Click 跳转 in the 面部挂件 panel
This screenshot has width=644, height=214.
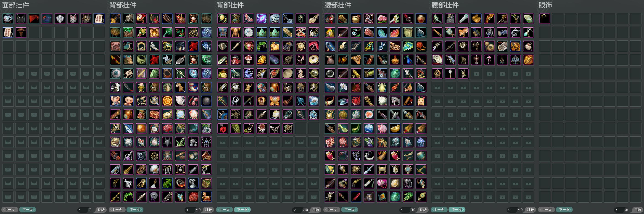coord(101,210)
